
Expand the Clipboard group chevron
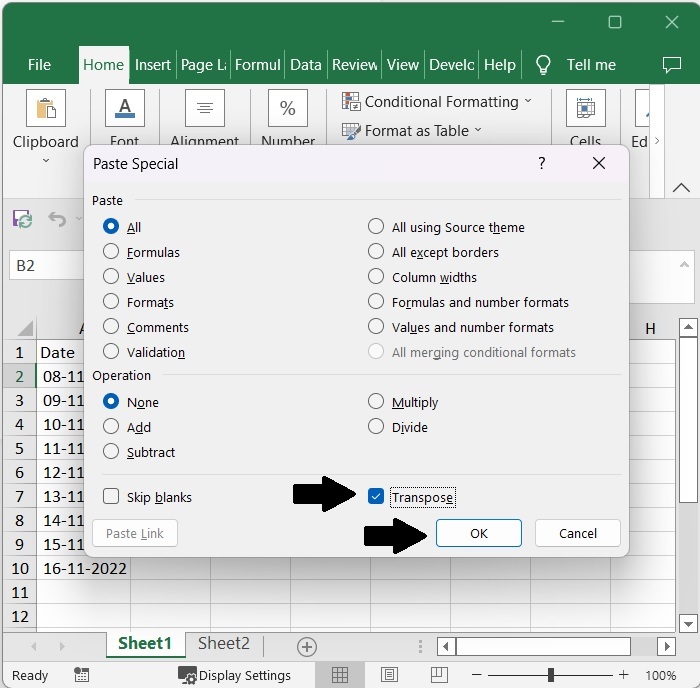46,160
